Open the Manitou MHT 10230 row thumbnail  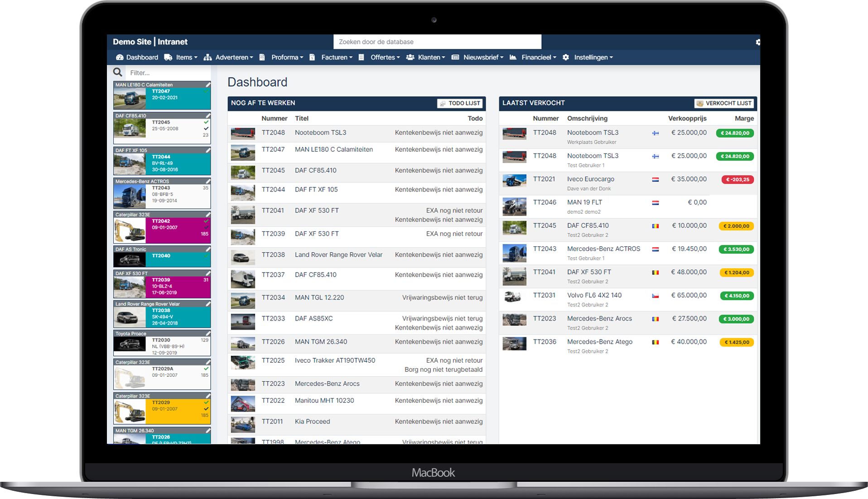(x=243, y=403)
